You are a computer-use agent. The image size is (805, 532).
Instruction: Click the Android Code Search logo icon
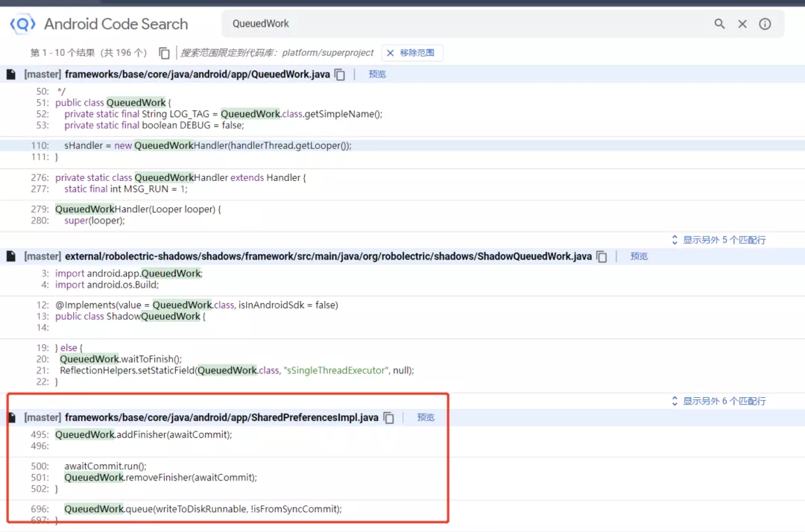tap(22, 24)
